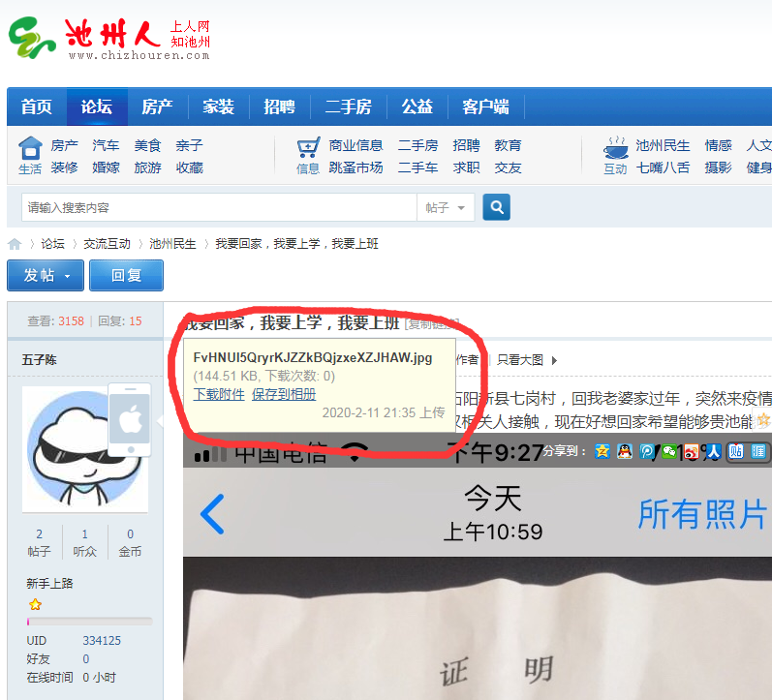The height and width of the screenshot is (700, 772).
Task: Open the 帖子 search type dropdown
Action: pyautogui.click(x=446, y=208)
